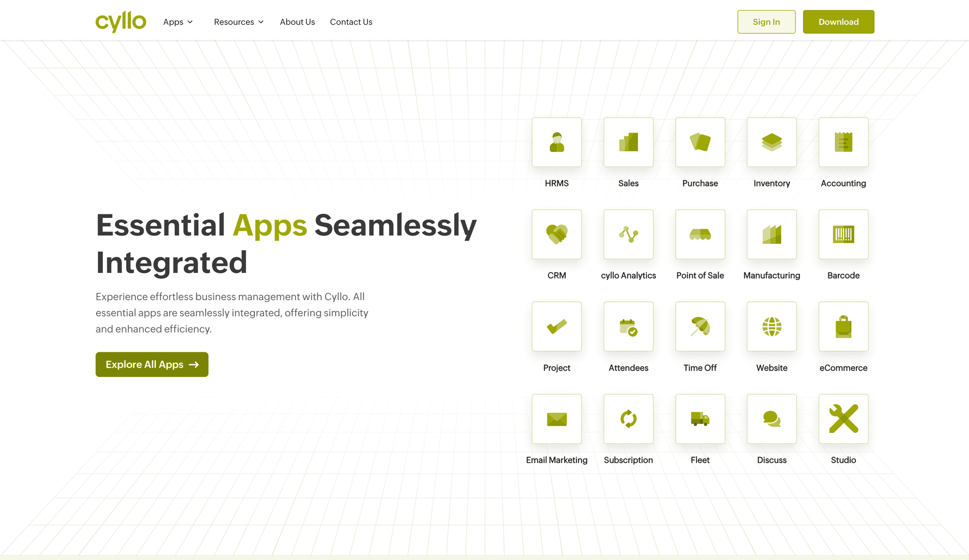Launch the Inventory app
This screenshot has height=560, width=969.
pos(771,142)
